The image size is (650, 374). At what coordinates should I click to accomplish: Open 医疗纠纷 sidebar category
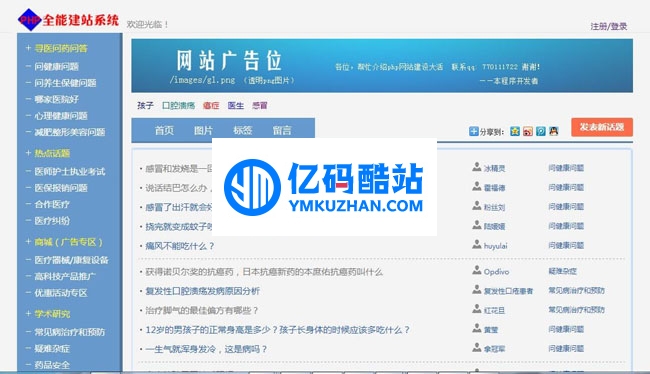(x=52, y=221)
